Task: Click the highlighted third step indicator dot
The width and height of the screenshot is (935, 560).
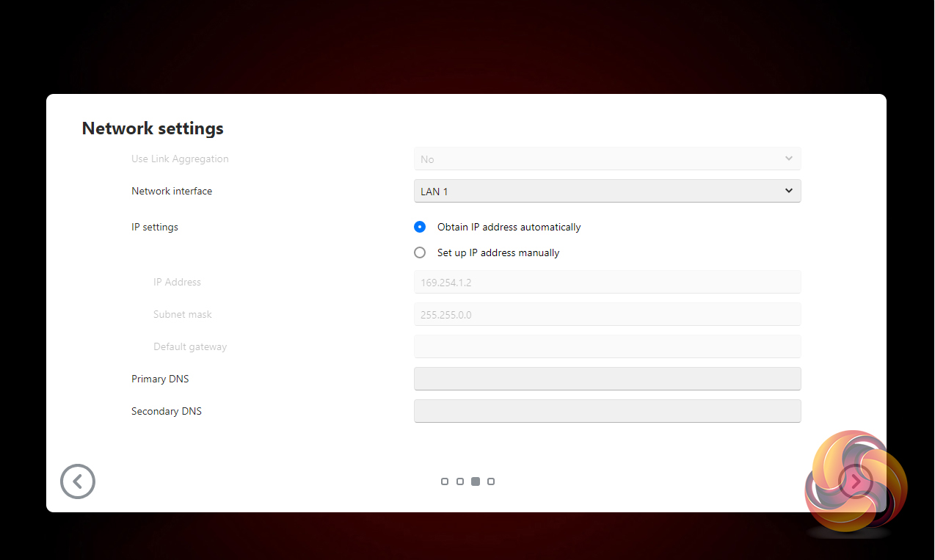Action: pyautogui.click(x=476, y=481)
